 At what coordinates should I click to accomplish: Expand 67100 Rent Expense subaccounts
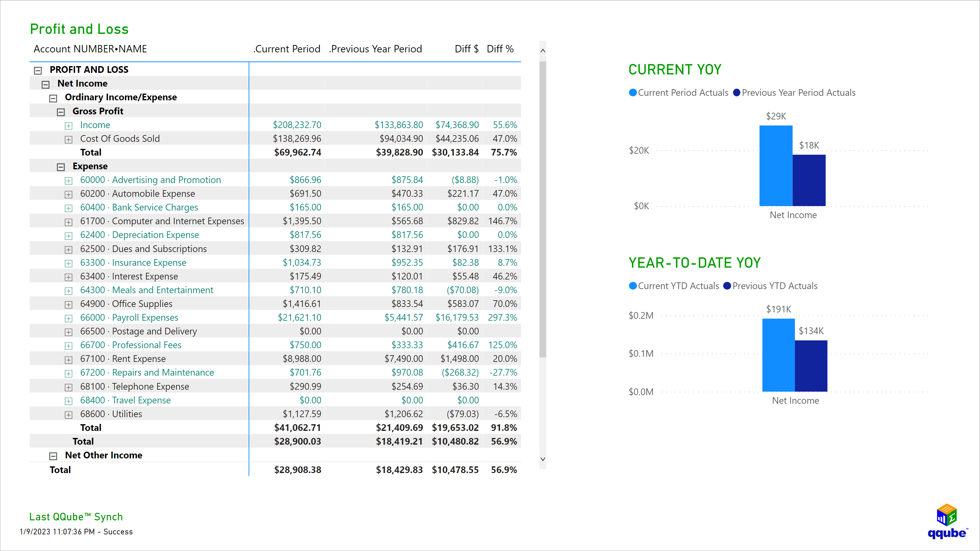(x=68, y=359)
